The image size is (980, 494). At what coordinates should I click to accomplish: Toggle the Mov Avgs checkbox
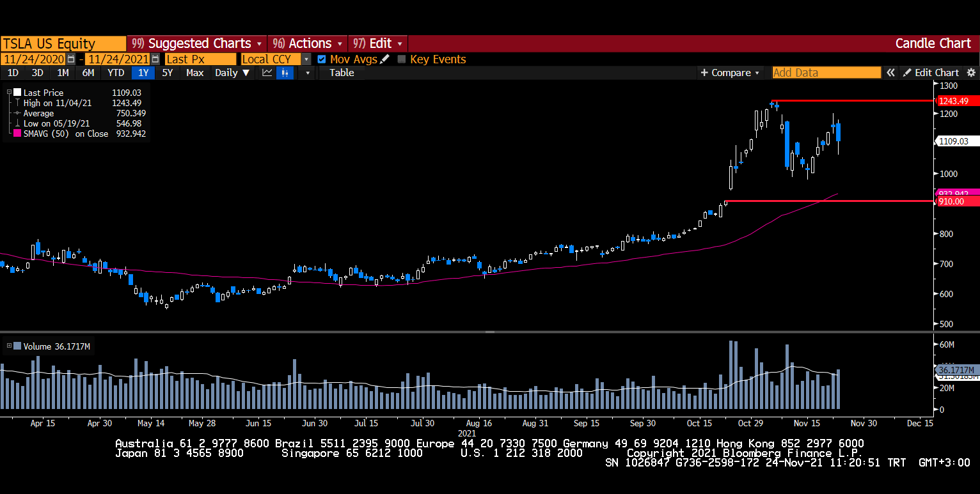322,59
